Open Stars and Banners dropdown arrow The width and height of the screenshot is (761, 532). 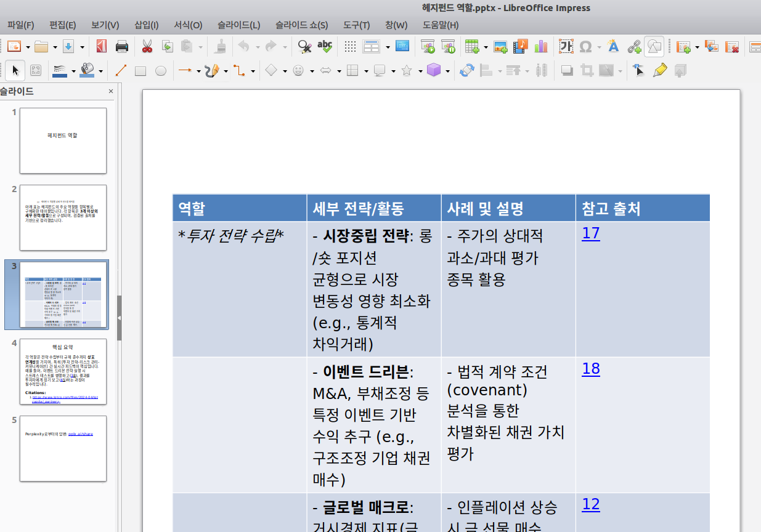420,71
